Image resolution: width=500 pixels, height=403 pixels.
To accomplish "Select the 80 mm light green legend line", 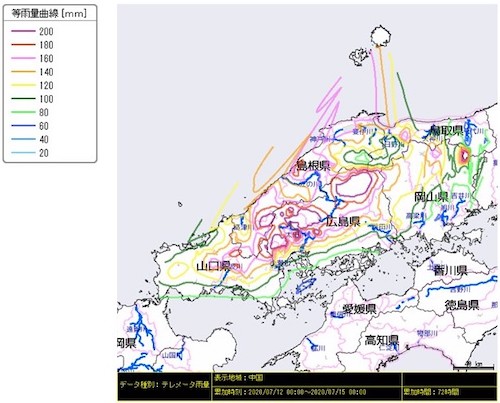I will pyautogui.click(x=23, y=112).
